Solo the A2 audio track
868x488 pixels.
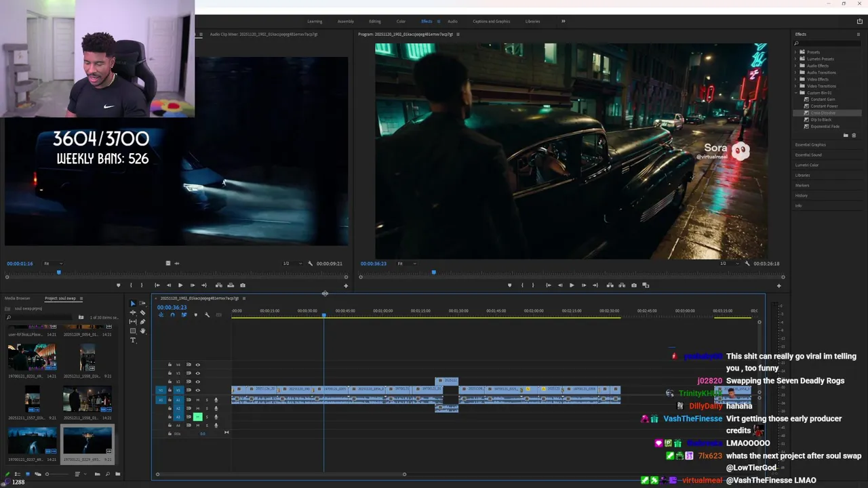207,408
